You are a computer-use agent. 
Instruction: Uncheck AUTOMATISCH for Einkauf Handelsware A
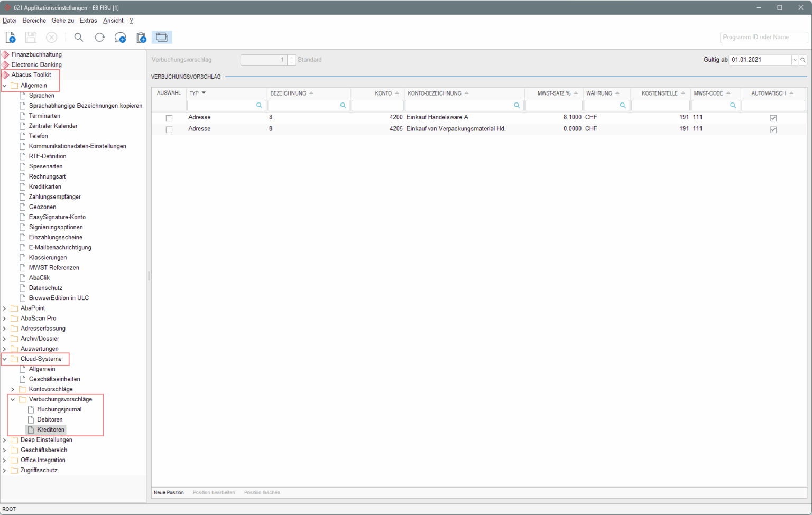(773, 118)
